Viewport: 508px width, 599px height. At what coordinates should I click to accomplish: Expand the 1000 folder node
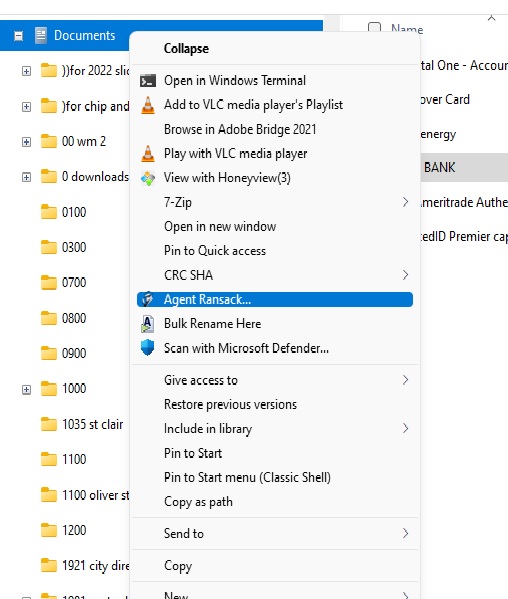[26, 390]
